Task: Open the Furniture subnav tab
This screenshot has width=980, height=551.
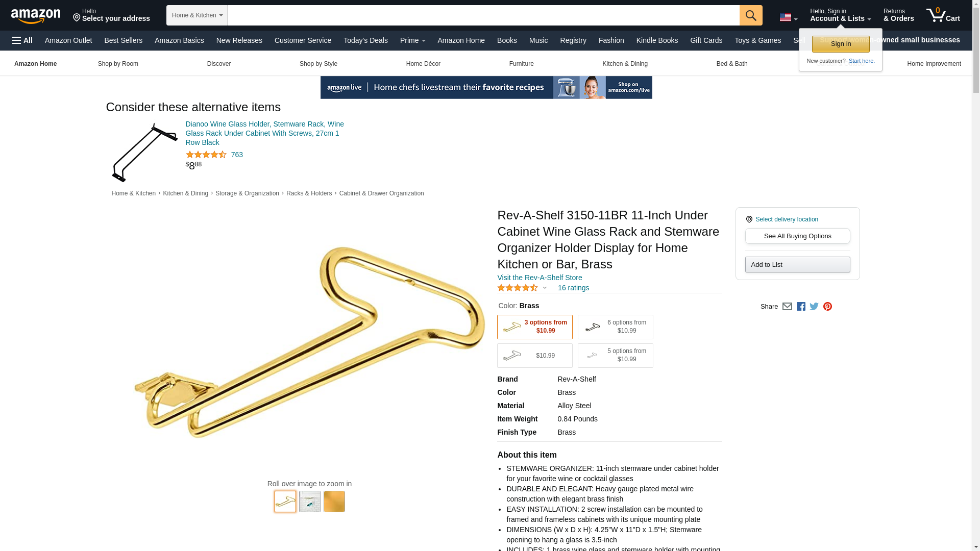Action: [x=521, y=64]
